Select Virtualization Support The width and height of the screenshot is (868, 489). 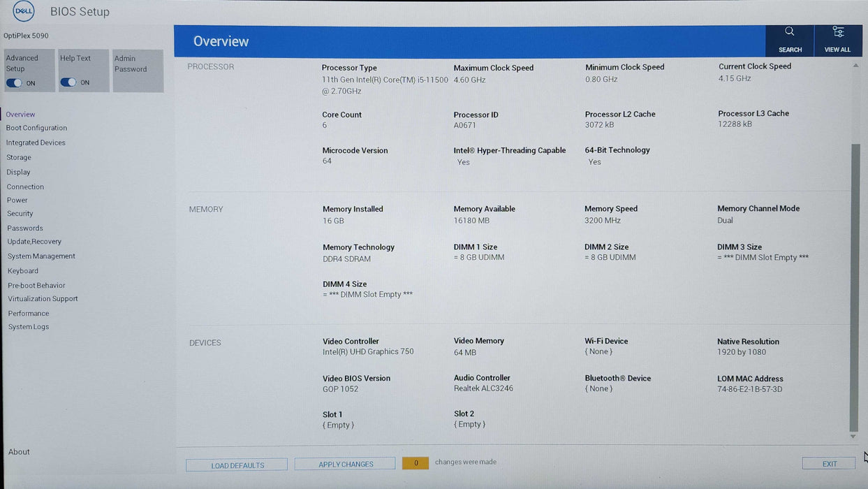(43, 298)
